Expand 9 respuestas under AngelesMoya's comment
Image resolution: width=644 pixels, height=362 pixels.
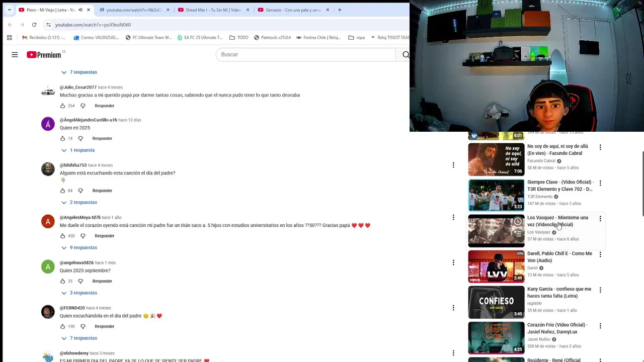point(79,248)
